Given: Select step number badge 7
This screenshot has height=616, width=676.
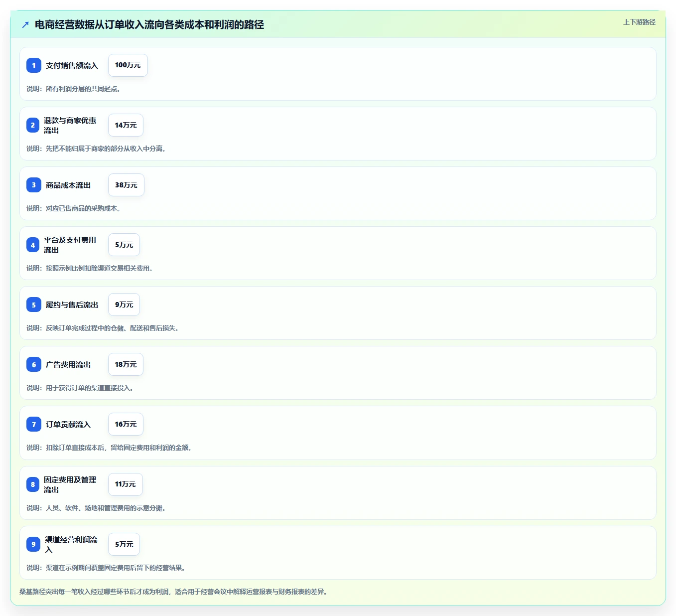Looking at the screenshot, I should (34, 424).
